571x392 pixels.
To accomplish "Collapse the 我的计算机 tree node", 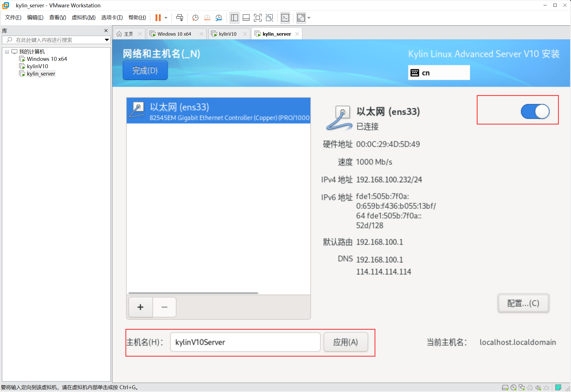I will coord(7,52).
